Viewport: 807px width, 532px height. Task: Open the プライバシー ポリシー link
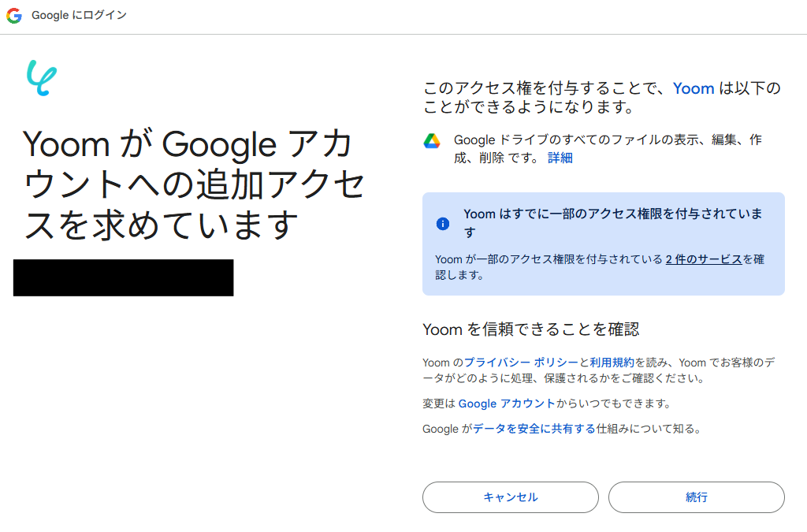pyautogui.click(x=521, y=363)
